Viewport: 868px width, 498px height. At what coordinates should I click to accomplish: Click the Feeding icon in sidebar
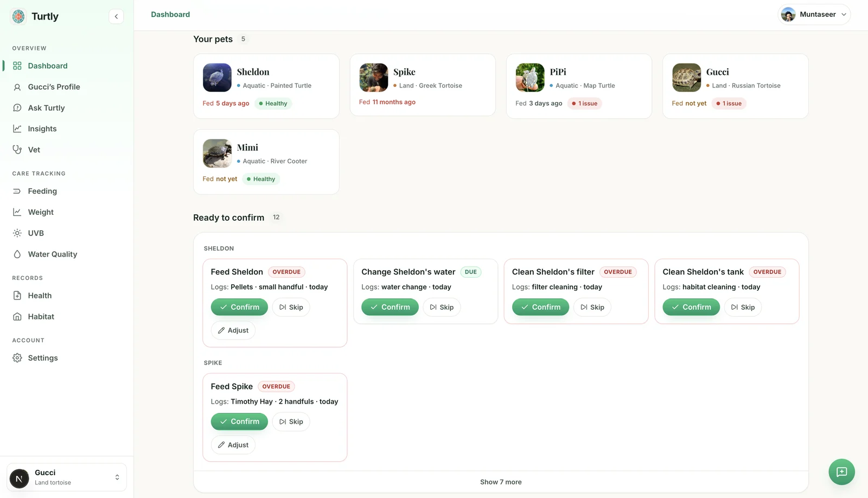[x=17, y=191]
